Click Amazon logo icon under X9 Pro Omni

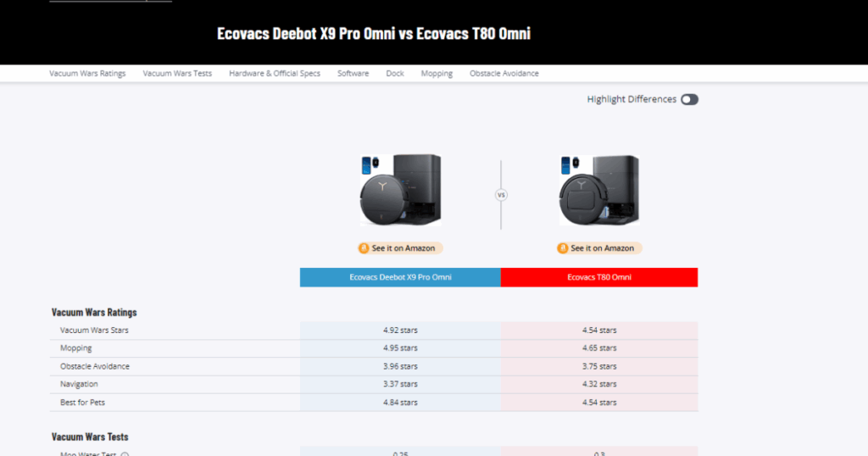click(x=364, y=248)
